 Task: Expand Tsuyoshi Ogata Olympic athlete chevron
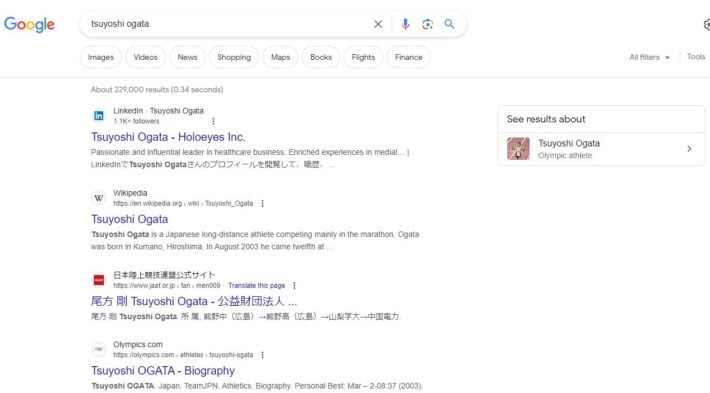689,149
